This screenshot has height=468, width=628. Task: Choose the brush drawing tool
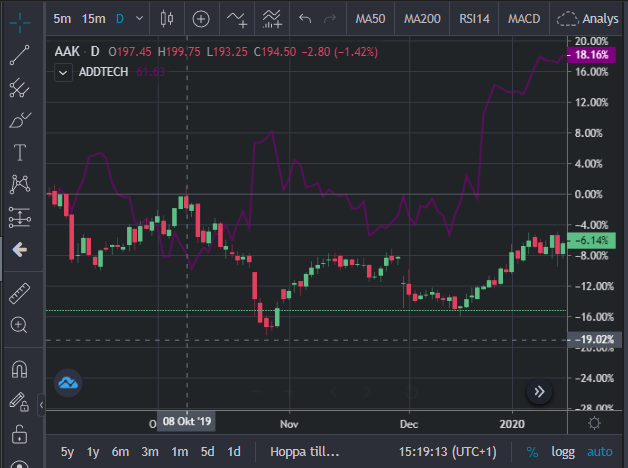[19, 120]
